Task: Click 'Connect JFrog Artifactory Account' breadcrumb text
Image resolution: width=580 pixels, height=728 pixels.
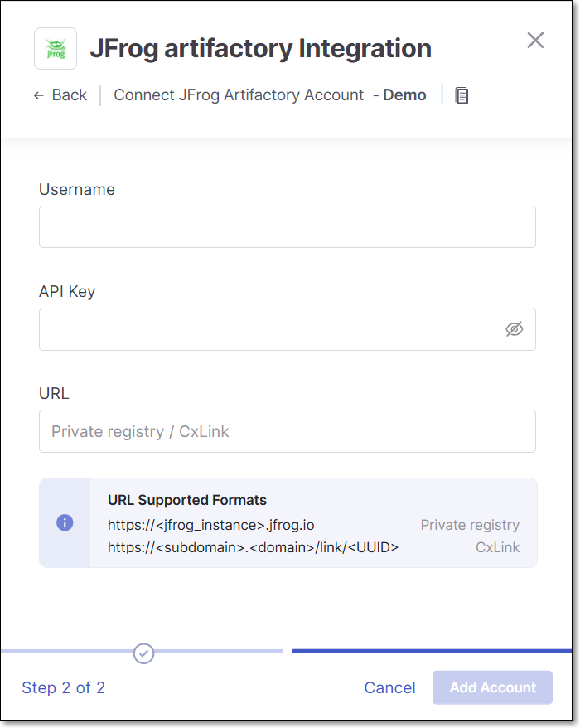Action: coord(239,95)
